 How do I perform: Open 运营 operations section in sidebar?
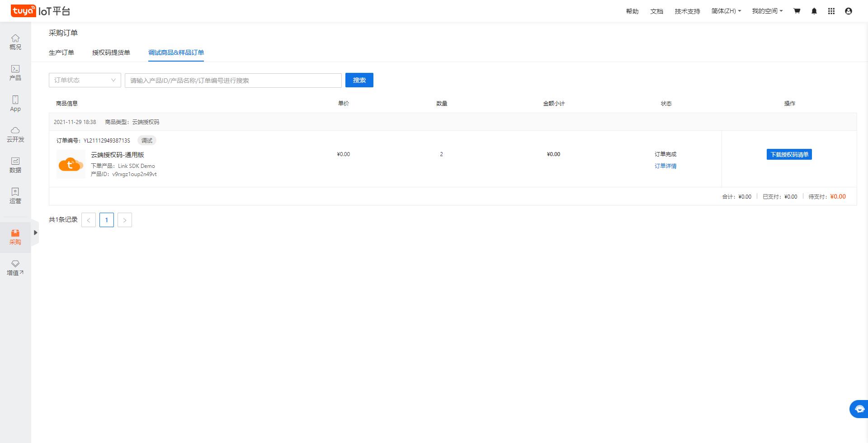click(x=15, y=196)
